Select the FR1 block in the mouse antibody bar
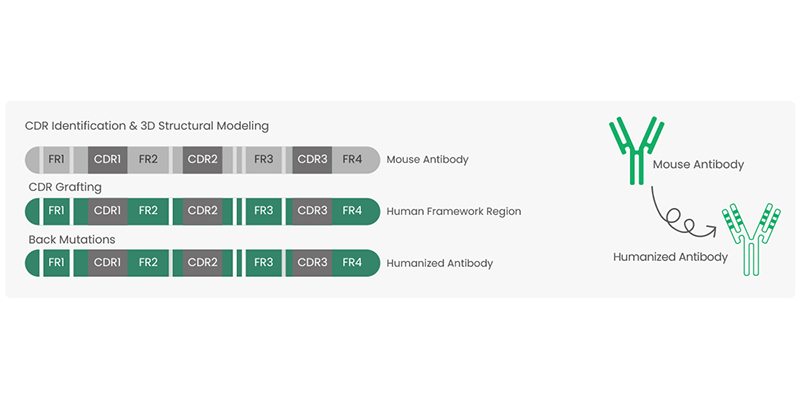The image size is (800, 400). 56,160
